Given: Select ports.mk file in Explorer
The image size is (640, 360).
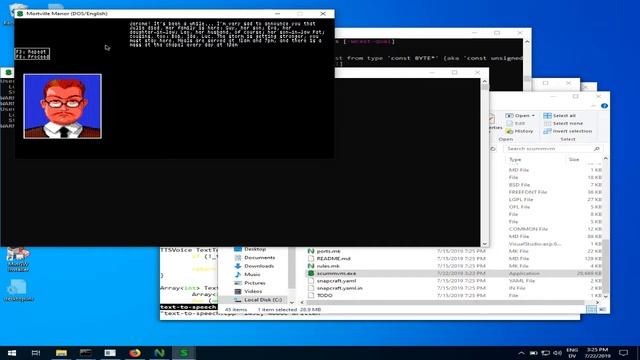Looking at the screenshot, I should pos(329,251).
